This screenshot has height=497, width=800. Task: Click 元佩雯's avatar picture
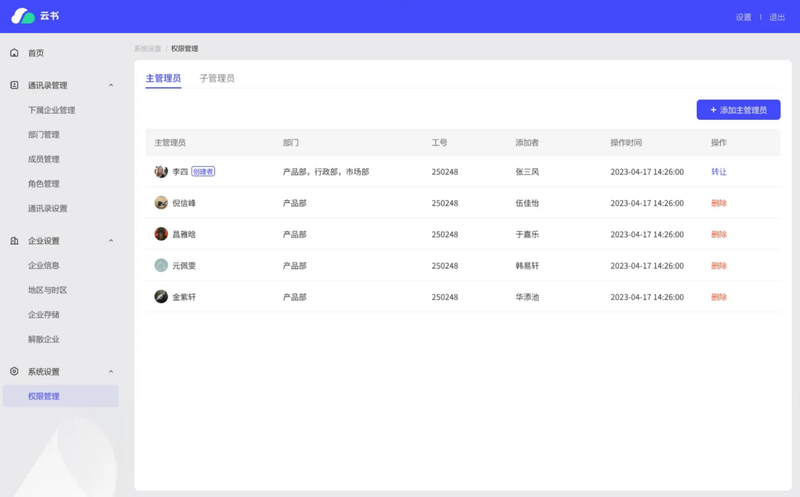pyautogui.click(x=161, y=265)
